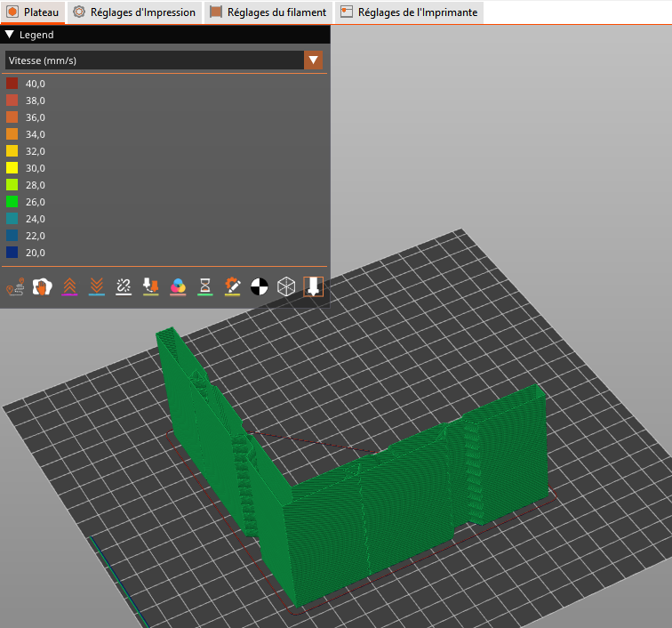Click orange dropdown arrow next to Vitesse
The width and height of the screenshot is (672, 628).
313,60
